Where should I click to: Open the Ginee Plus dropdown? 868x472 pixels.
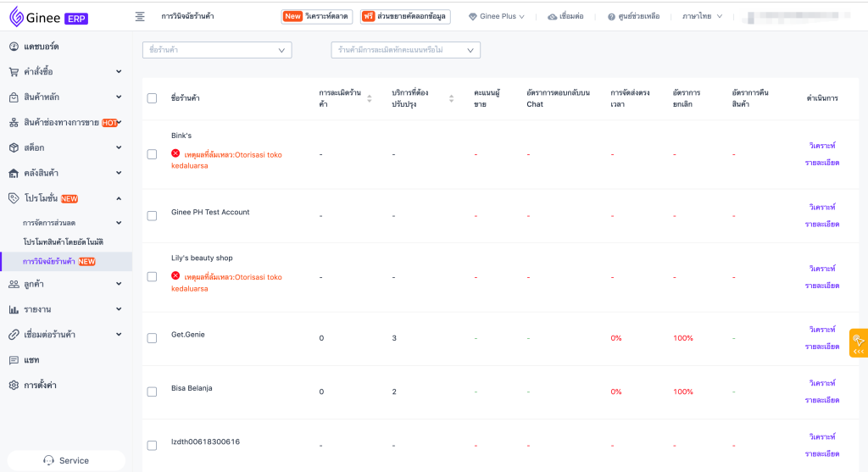pos(497,17)
